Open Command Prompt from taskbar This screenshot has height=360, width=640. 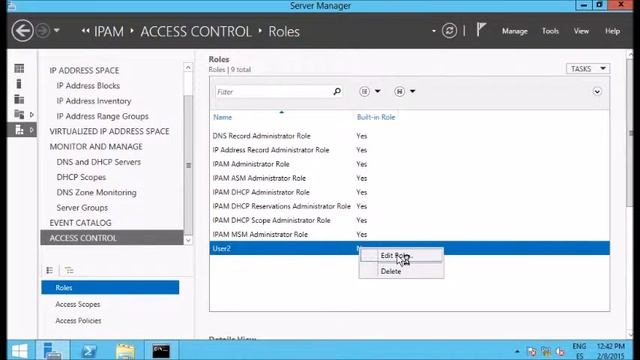[x=161, y=351]
